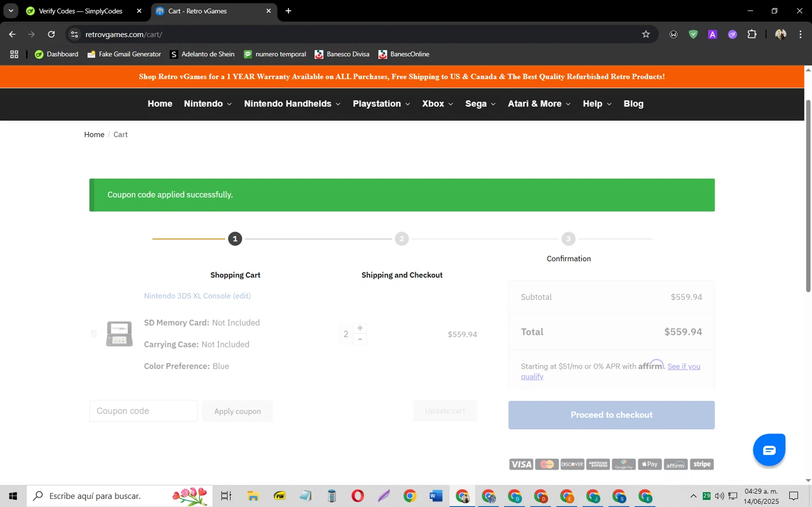Reload the cart page
Image resolution: width=812 pixels, height=507 pixels.
tap(51, 34)
